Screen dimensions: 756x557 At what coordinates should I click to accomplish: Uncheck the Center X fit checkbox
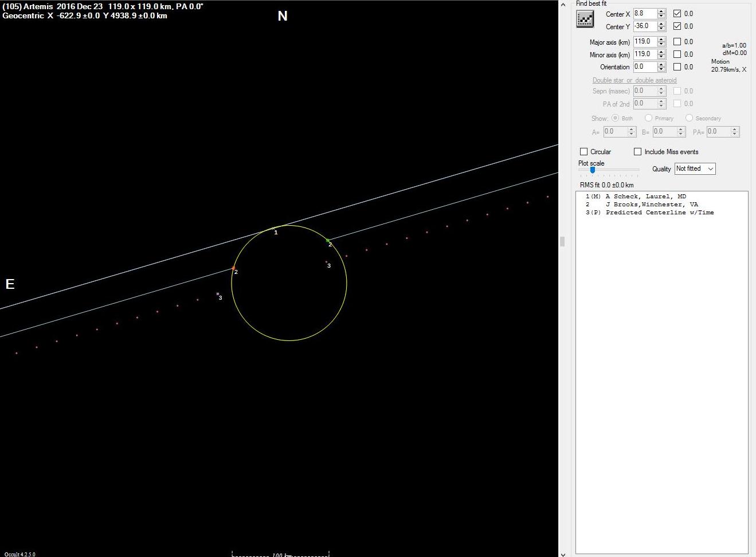[x=677, y=13]
